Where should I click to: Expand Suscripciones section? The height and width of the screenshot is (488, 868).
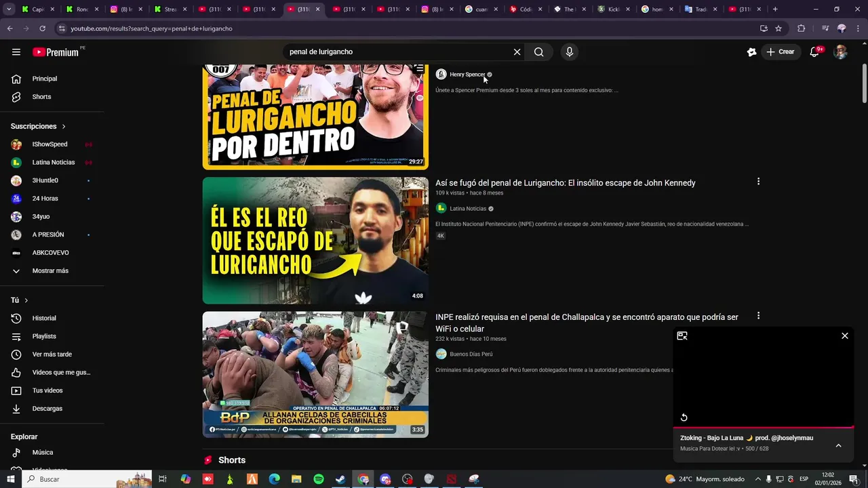(x=39, y=126)
